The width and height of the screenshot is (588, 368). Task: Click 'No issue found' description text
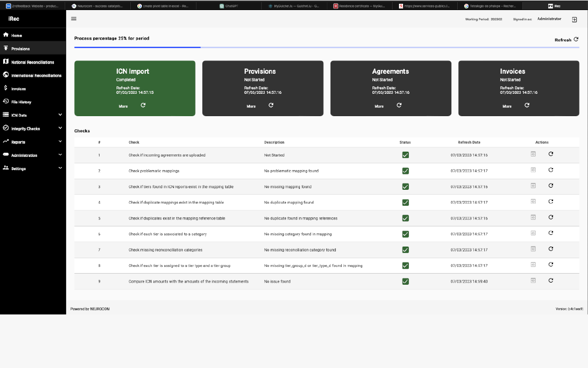277,281
